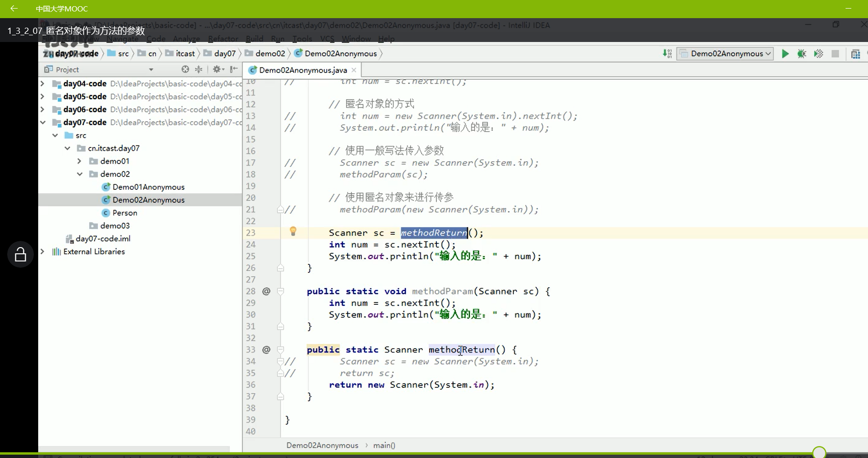The image size is (868, 458).
Task: Open the Analyze menu
Action: (187, 39)
